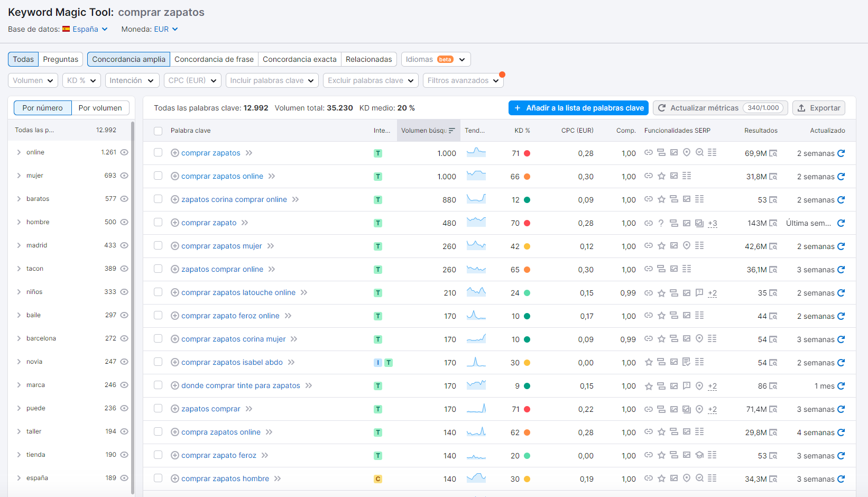Select all keywords with the header checkbox
The height and width of the screenshot is (497, 868).
[158, 130]
